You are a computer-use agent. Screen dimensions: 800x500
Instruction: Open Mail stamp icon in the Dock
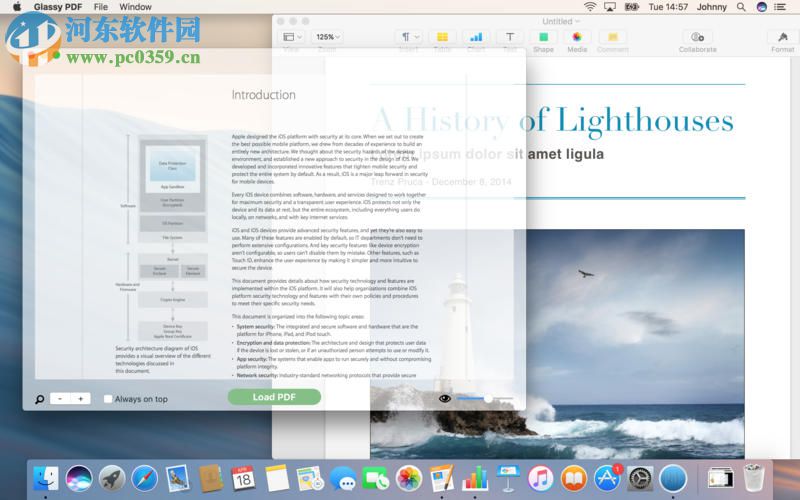(x=178, y=479)
